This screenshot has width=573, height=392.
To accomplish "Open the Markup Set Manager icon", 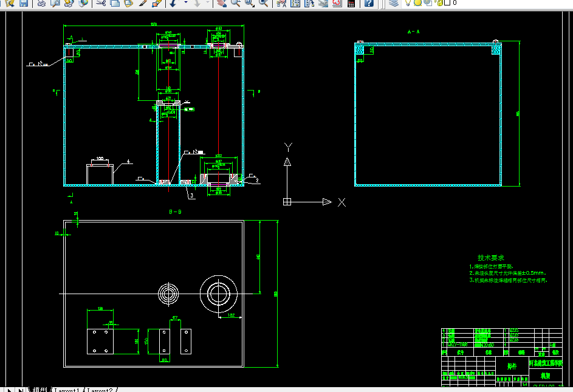I will 337,3.
